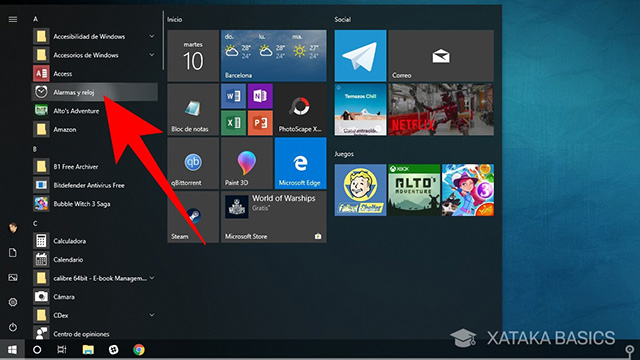640x360 pixels.
Task: Open Word tile
Action: pos(233,96)
